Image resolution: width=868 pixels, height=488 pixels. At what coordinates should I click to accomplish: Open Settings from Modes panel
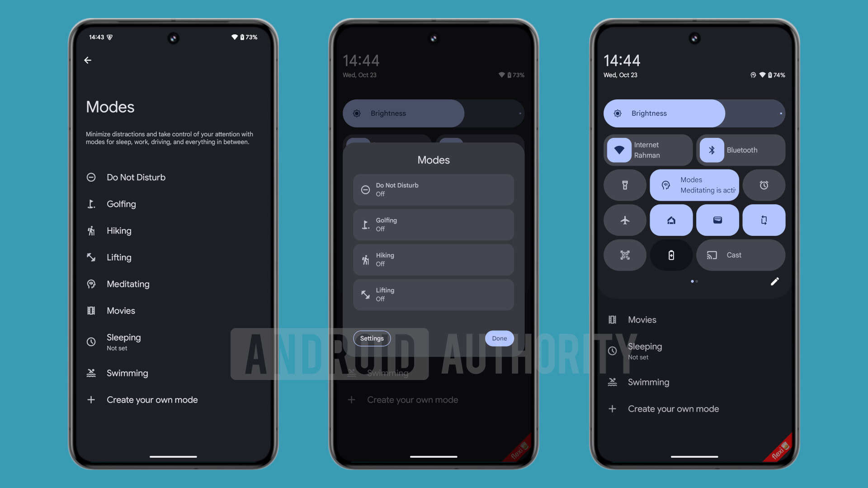coord(372,338)
